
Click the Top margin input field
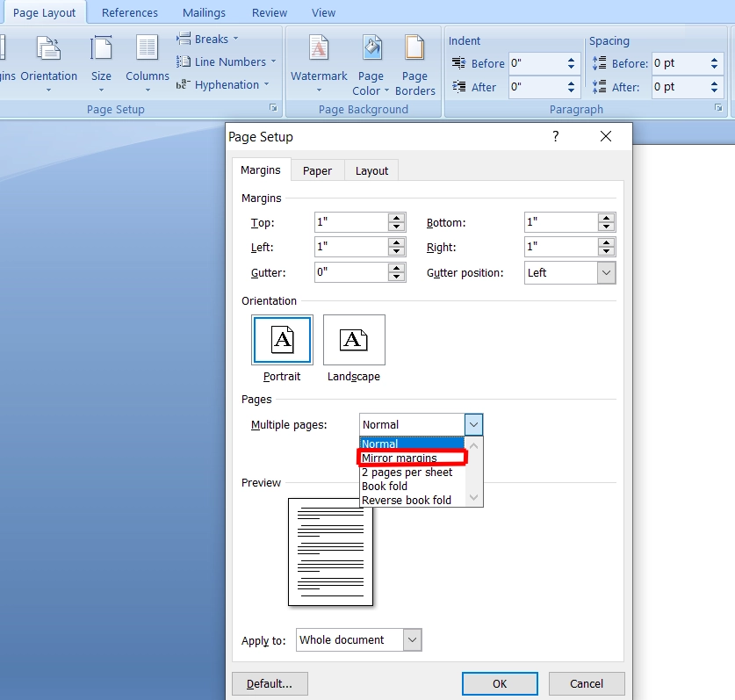click(x=350, y=223)
